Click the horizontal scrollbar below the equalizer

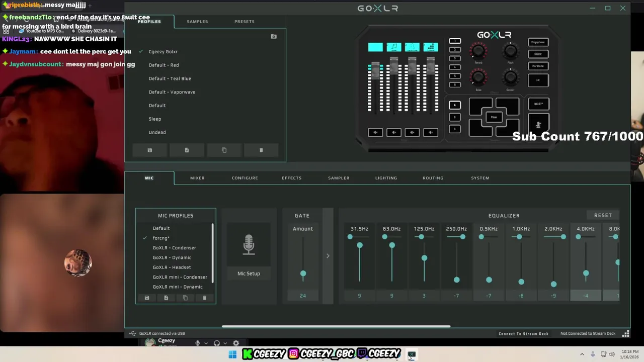[x=336, y=326]
